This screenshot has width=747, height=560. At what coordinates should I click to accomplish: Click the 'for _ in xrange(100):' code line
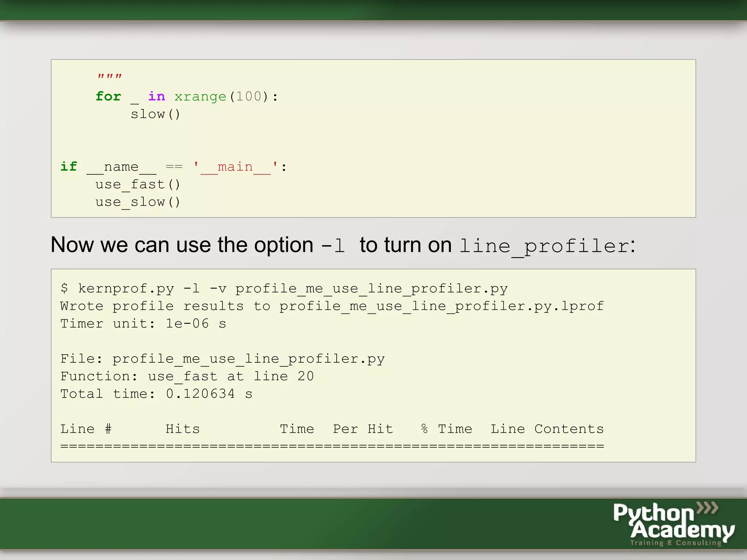[x=186, y=97]
